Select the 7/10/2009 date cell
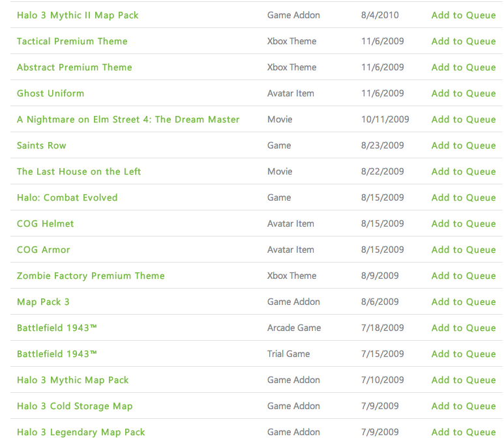504x443 pixels. [x=382, y=380]
